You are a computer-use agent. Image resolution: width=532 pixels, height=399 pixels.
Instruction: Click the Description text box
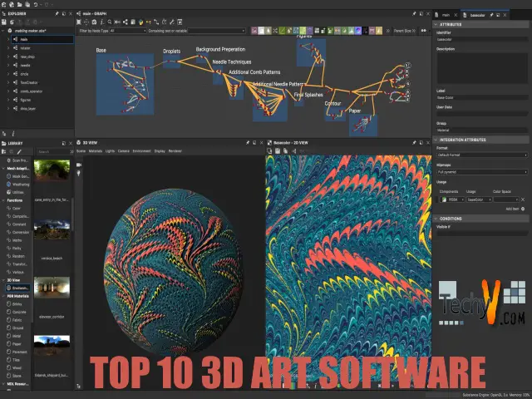pos(482,68)
